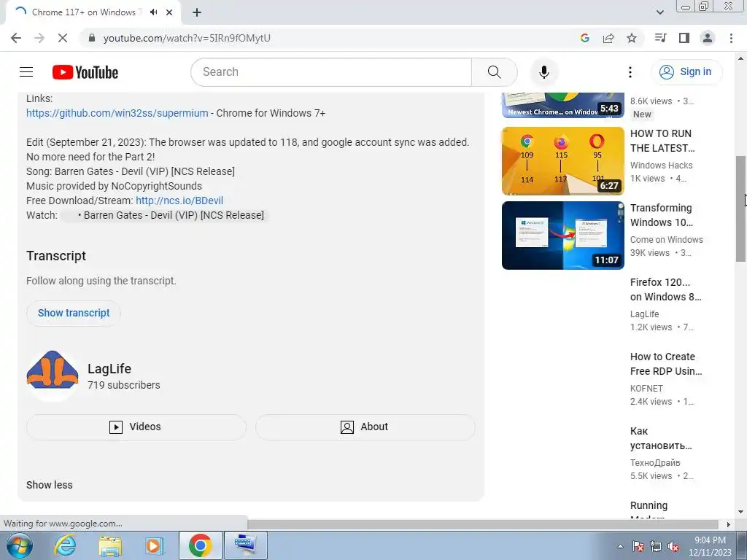Click the Show transcript button
Image resolution: width=747 pixels, height=560 pixels.
click(74, 313)
